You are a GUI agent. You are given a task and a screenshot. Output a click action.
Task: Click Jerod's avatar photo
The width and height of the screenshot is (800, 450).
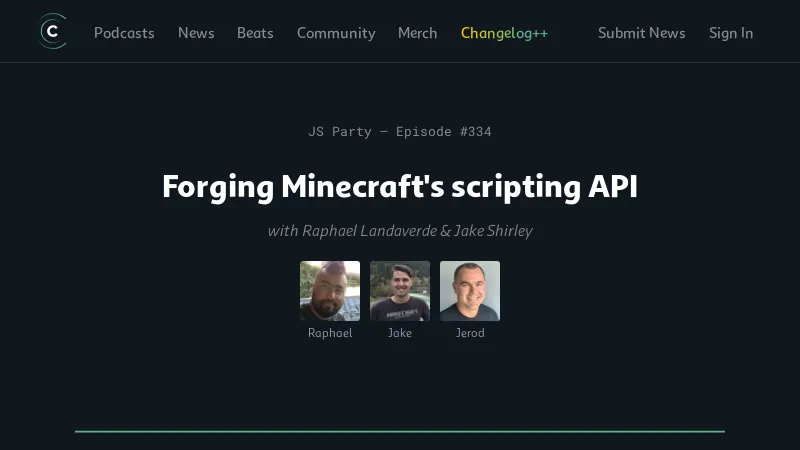pyautogui.click(x=470, y=291)
